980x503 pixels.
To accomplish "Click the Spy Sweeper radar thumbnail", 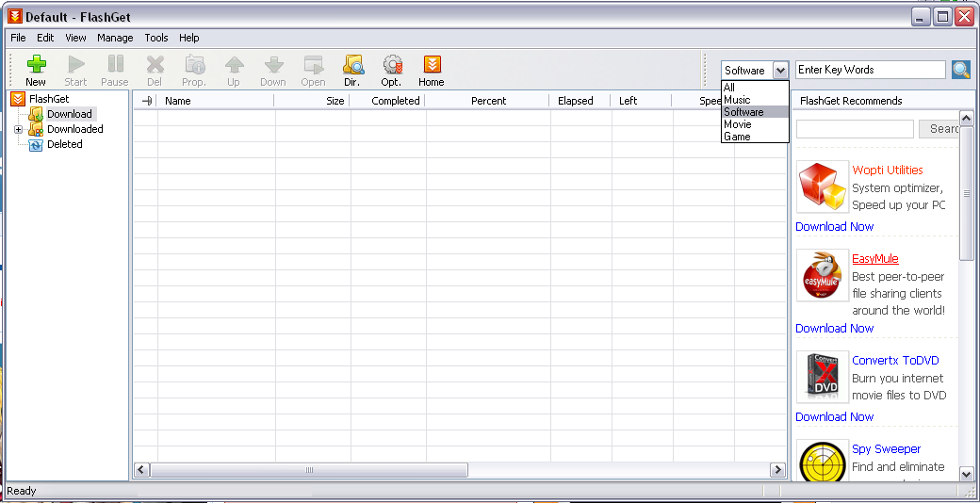I will (x=823, y=462).
